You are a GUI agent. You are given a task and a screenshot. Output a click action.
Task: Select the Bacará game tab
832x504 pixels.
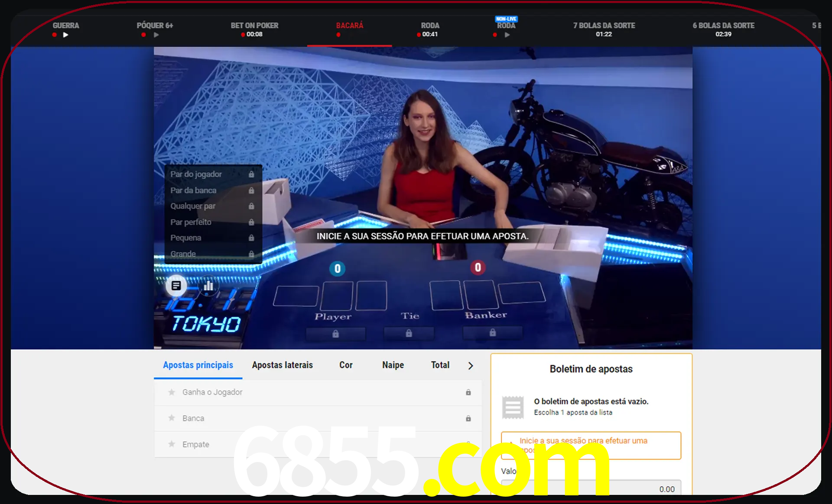point(350,29)
